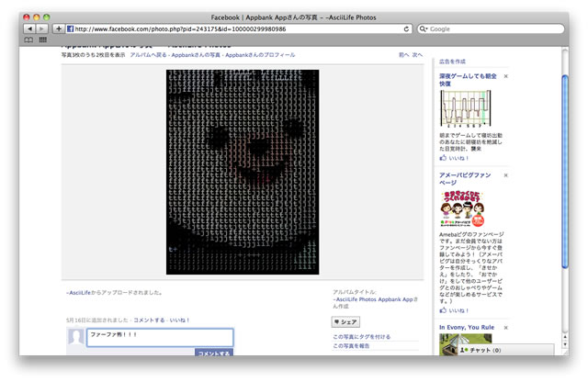This screenshot has width=588, height=382.
Task: Open Appbankさんのプロフィール link
Action: coord(260,55)
